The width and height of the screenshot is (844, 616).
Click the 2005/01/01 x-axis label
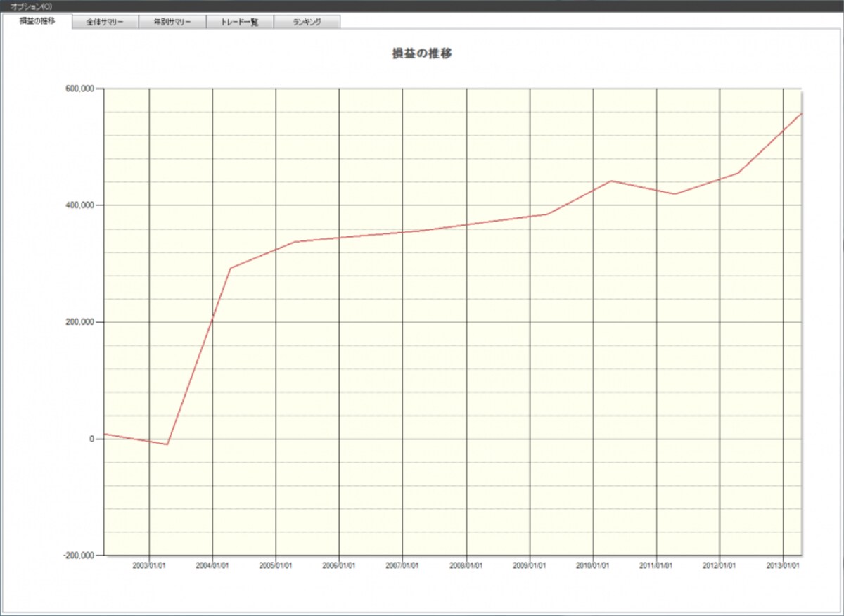276,565
